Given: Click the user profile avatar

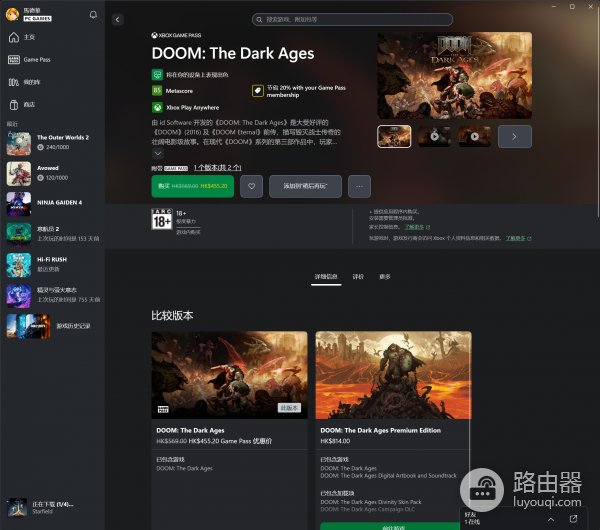Looking at the screenshot, I should 12,14.
